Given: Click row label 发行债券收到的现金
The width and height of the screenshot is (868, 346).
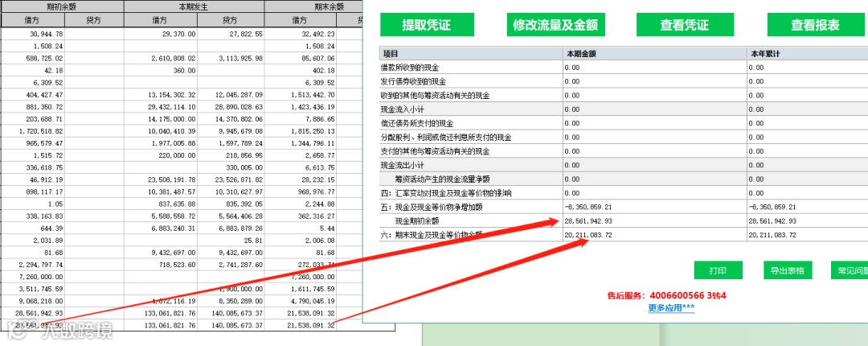Looking at the screenshot, I should [415, 81].
